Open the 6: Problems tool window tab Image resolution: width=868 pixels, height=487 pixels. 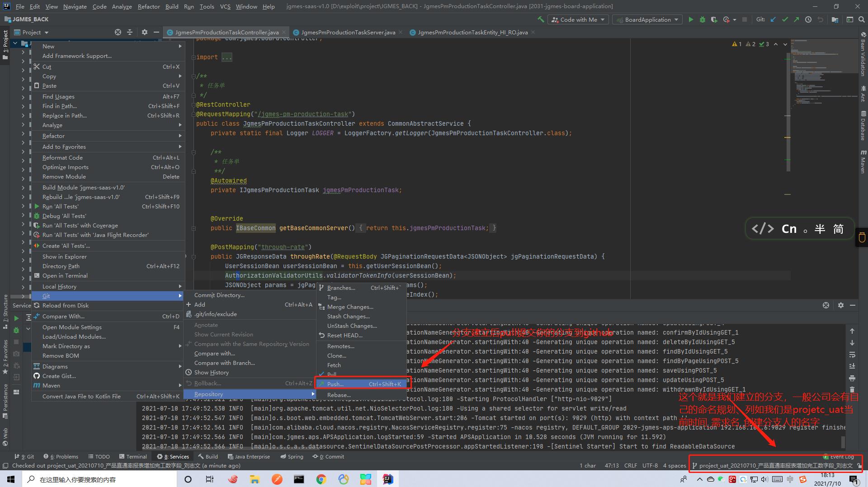[x=61, y=457]
